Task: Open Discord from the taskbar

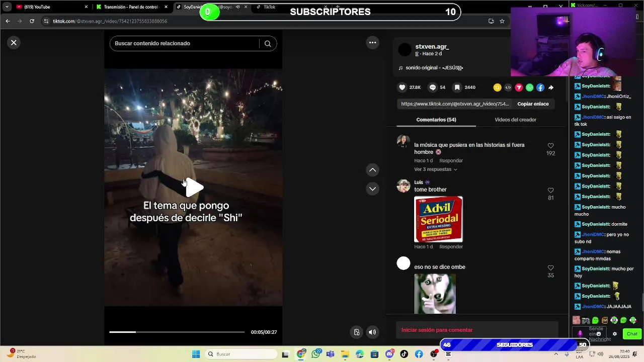Action: 389,354
